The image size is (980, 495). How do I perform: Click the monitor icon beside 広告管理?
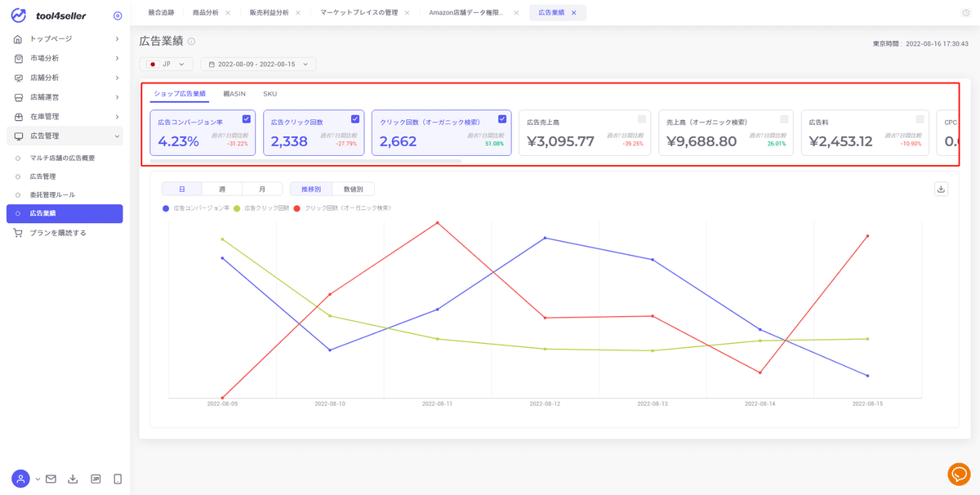tap(18, 136)
